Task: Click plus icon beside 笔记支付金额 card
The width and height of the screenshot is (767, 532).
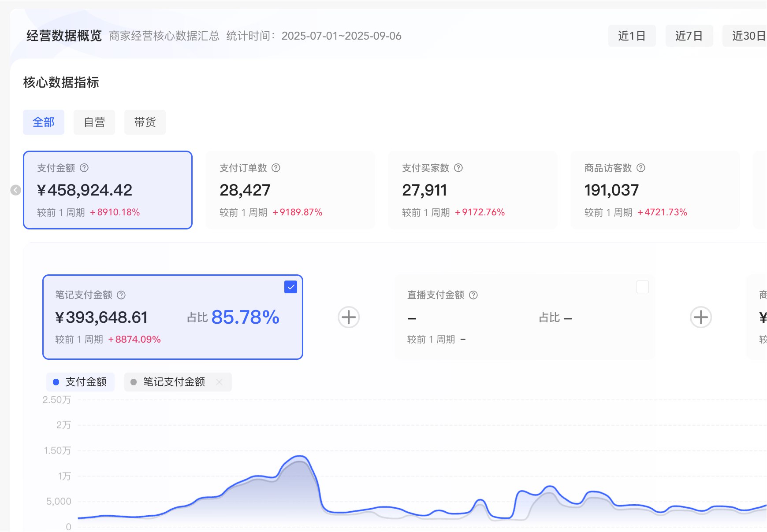Action: [348, 317]
